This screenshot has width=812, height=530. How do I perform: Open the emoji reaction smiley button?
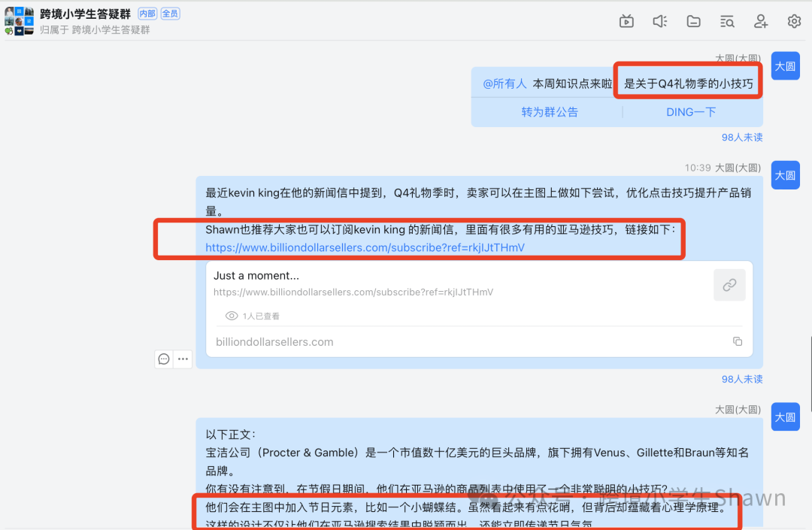tap(163, 359)
